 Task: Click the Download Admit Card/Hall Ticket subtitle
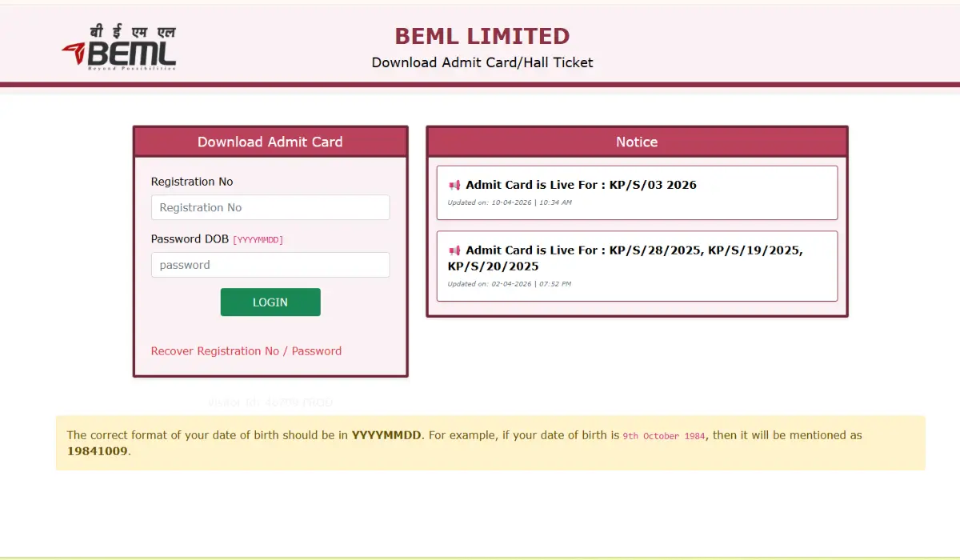pyautogui.click(x=482, y=62)
